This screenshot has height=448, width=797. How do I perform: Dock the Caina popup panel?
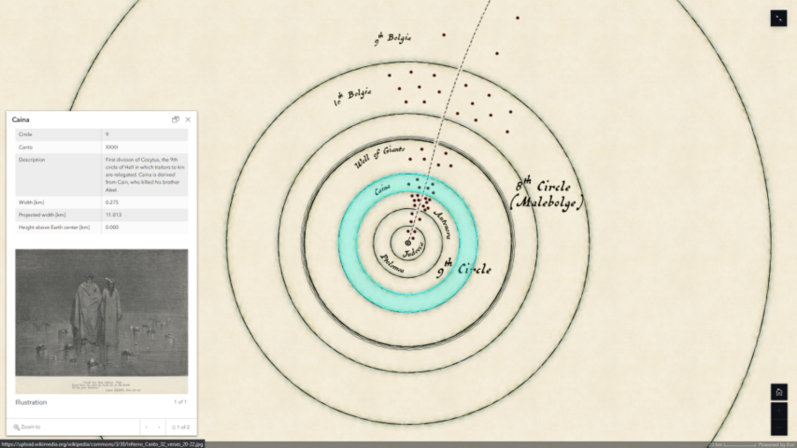[x=175, y=120]
